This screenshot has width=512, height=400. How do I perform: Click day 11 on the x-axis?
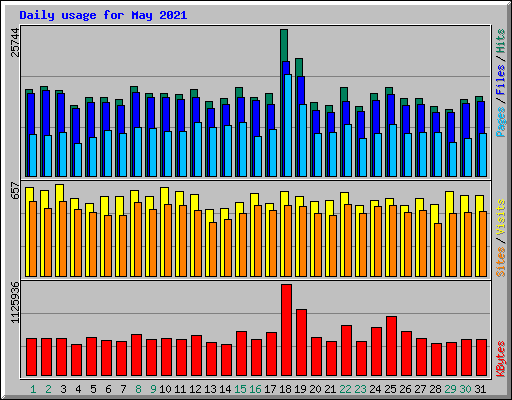click(x=180, y=389)
